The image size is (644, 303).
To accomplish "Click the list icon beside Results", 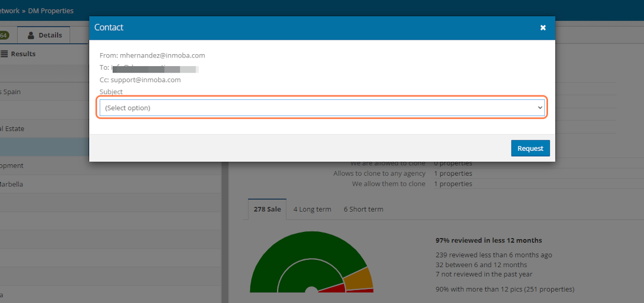I will 4,54.
